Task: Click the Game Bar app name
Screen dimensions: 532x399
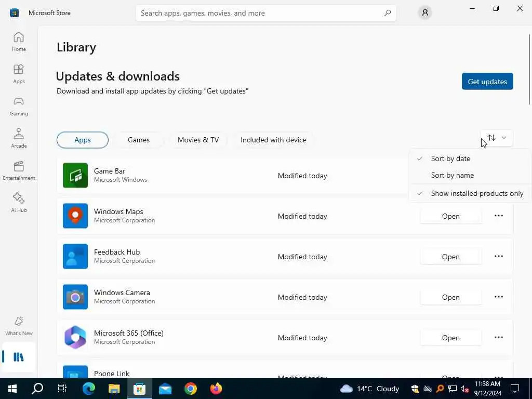Action: point(110,171)
